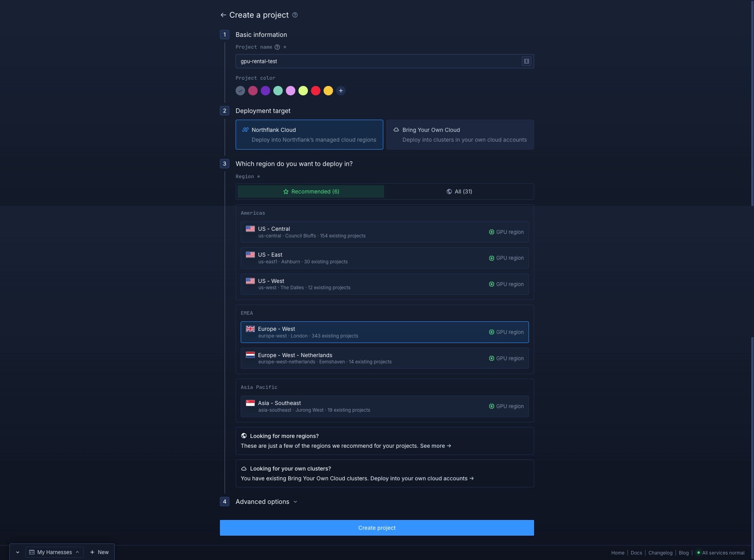Image resolution: width=754 pixels, height=560 pixels.
Task: Pick the purple project color swatch
Action: (x=265, y=91)
